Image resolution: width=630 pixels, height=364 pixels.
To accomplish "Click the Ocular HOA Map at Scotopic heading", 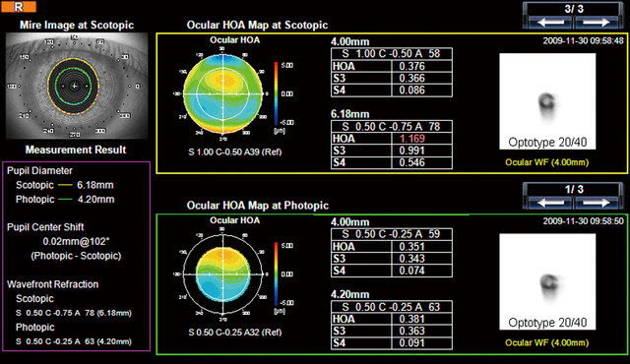I will click(257, 25).
